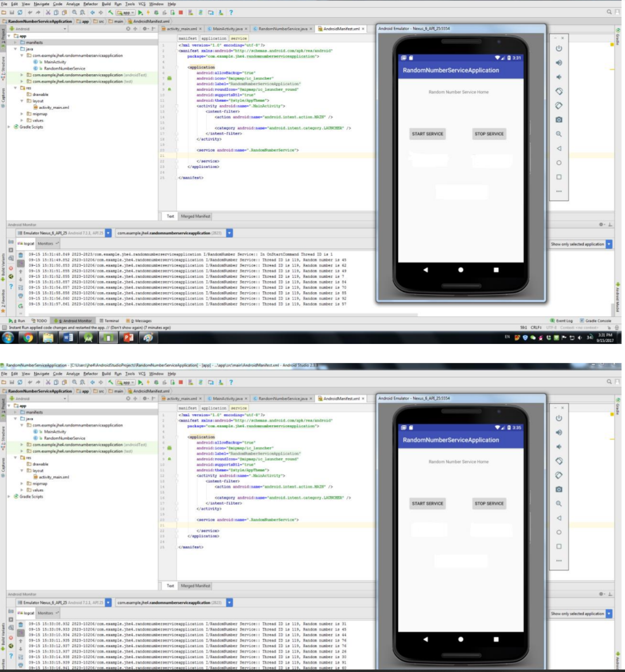The height and width of the screenshot is (672, 625).
Task: Click home circle on upper emulator side panel
Action: 559,163
